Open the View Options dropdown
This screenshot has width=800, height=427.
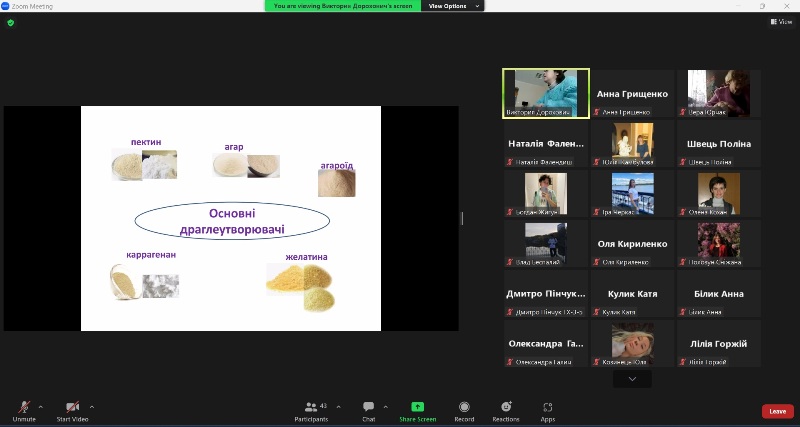453,6
